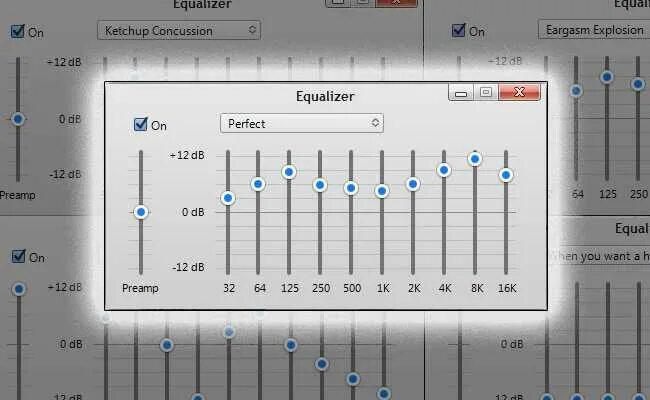
Task: Click the Preamp label in Perfect equalizer
Action: (x=140, y=288)
